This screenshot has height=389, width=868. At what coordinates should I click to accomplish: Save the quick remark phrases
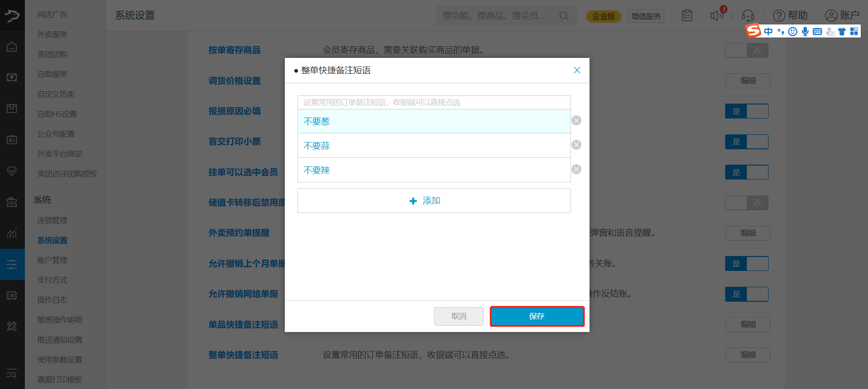coord(537,316)
